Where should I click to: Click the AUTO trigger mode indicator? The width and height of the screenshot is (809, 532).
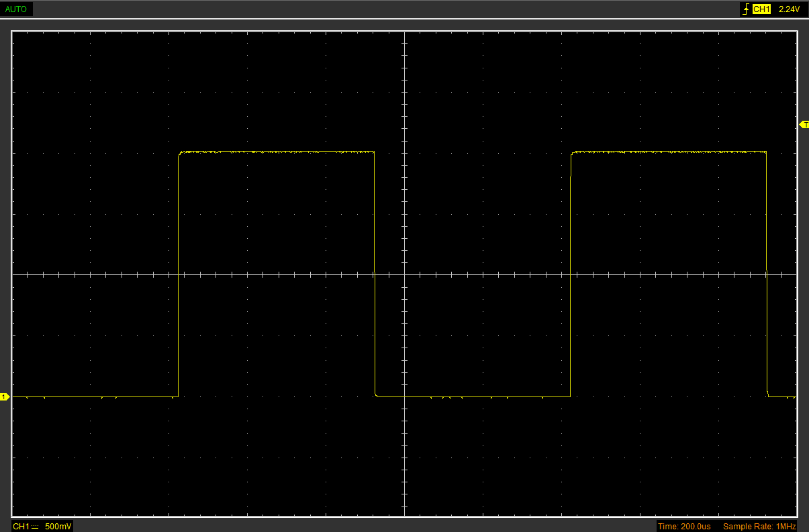coord(16,9)
